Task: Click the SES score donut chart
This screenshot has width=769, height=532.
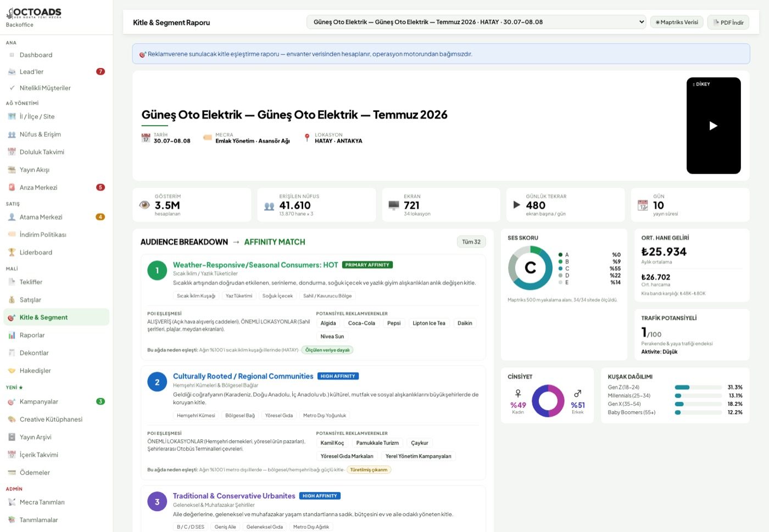Action: coord(530,268)
